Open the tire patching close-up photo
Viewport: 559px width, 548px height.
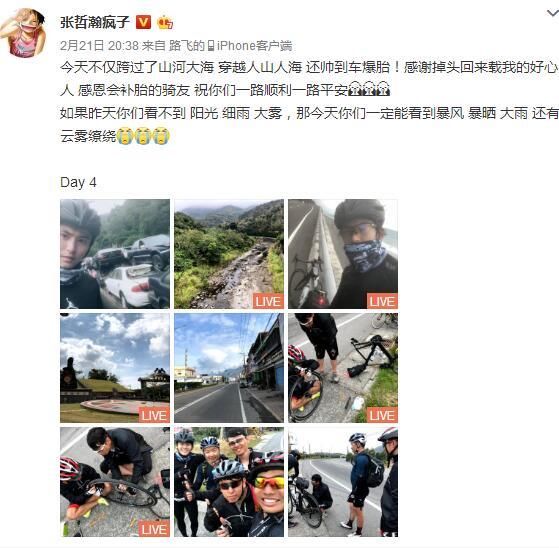(x=115, y=482)
